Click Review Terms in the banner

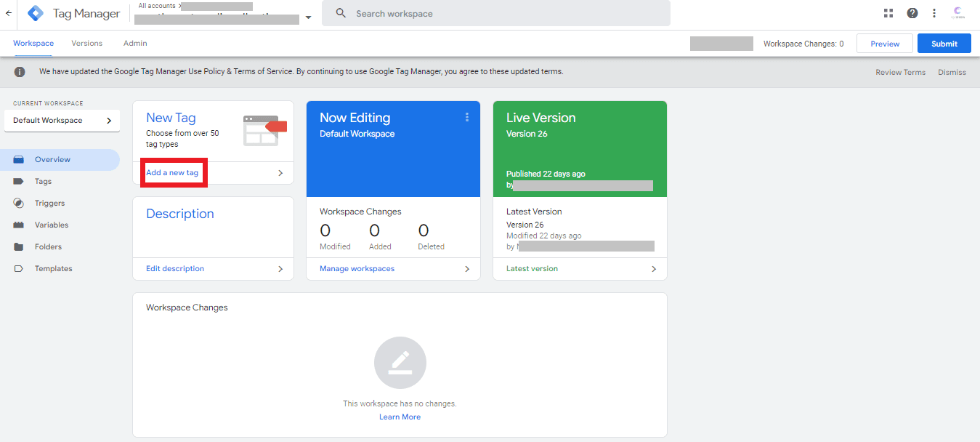[900, 72]
